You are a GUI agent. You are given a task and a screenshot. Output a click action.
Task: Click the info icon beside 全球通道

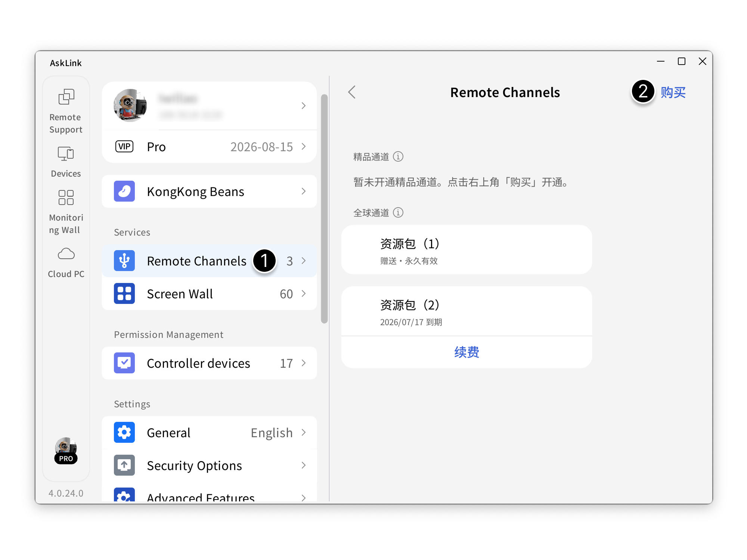pos(399,212)
